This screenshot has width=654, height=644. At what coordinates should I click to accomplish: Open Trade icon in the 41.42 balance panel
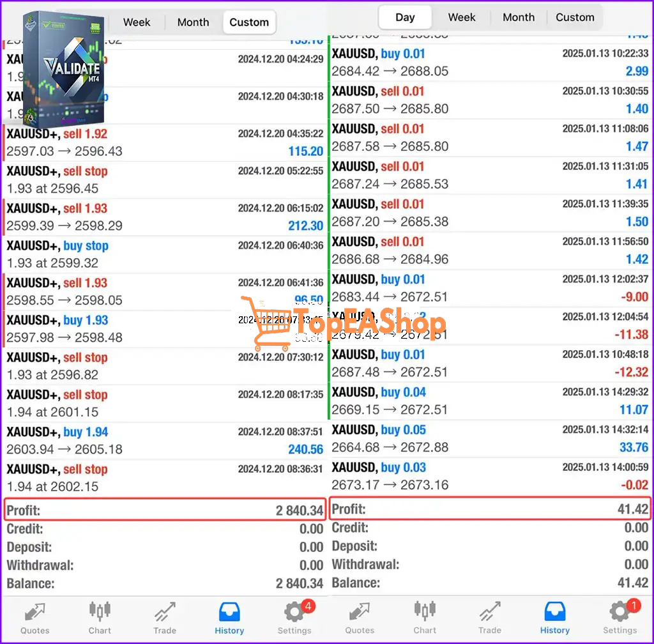(x=490, y=617)
